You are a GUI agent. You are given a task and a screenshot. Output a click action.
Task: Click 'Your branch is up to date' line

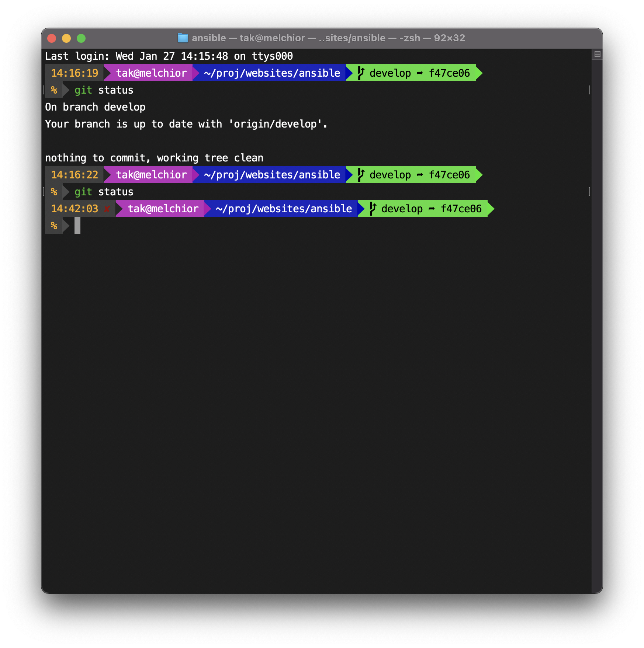186,124
